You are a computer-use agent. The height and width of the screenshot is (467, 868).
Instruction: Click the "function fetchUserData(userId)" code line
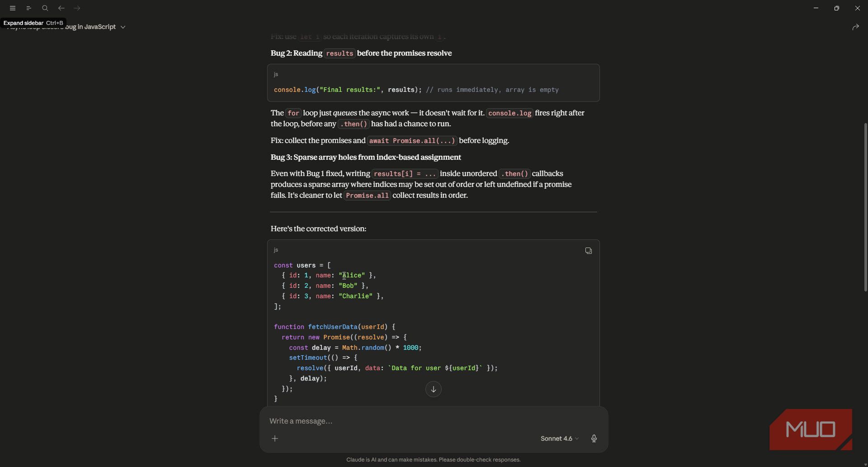click(335, 327)
